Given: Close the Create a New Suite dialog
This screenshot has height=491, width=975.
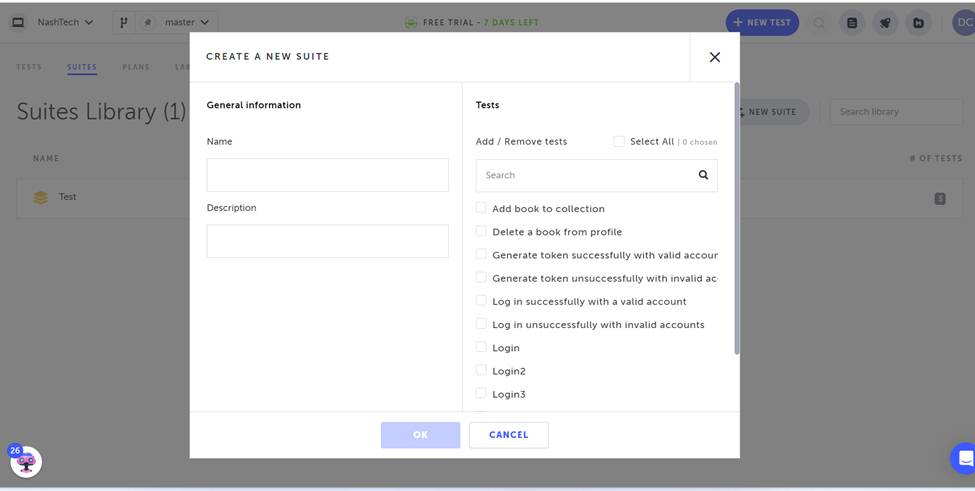Looking at the screenshot, I should tap(714, 57).
